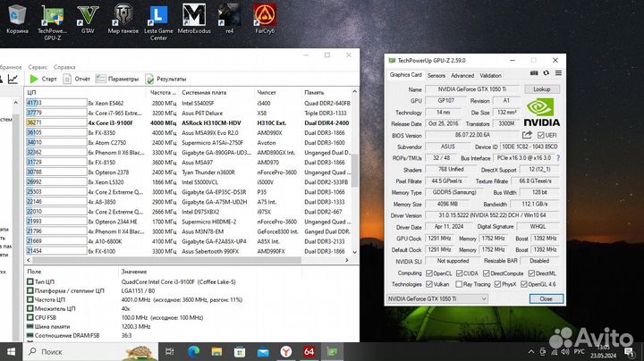Toggle the Ray Tracing checkbox

coord(459,284)
